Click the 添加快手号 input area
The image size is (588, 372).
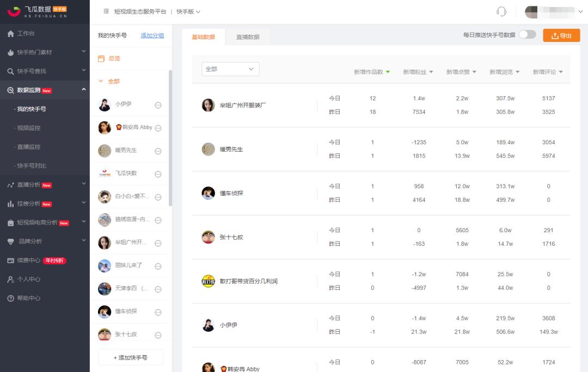pyautogui.click(x=130, y=357)
